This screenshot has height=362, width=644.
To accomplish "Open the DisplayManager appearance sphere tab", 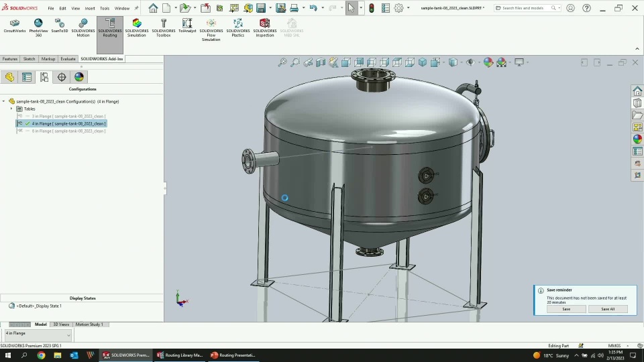I will point(79,77).
